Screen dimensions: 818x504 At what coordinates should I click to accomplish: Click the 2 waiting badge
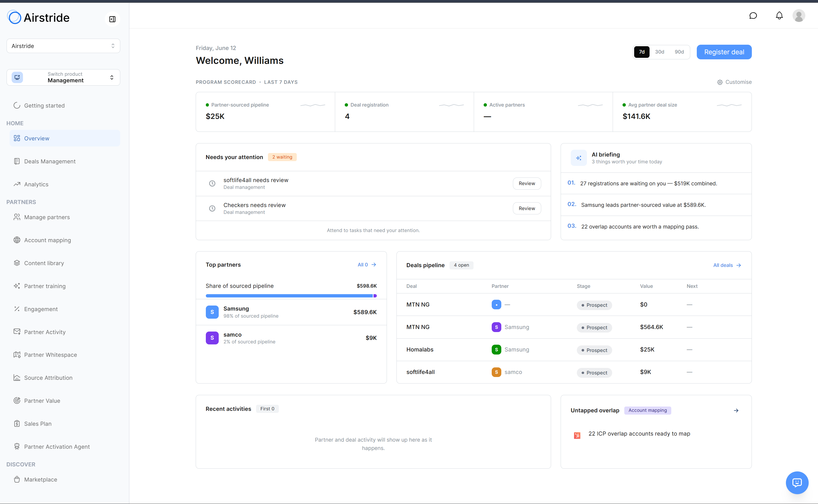(x=282, y=157)
